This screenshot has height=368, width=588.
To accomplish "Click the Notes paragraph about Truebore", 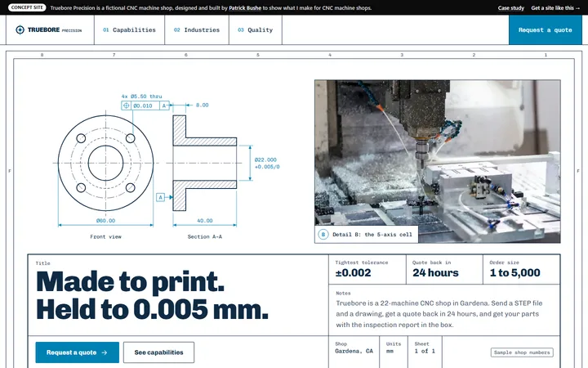I will (439, 314).
